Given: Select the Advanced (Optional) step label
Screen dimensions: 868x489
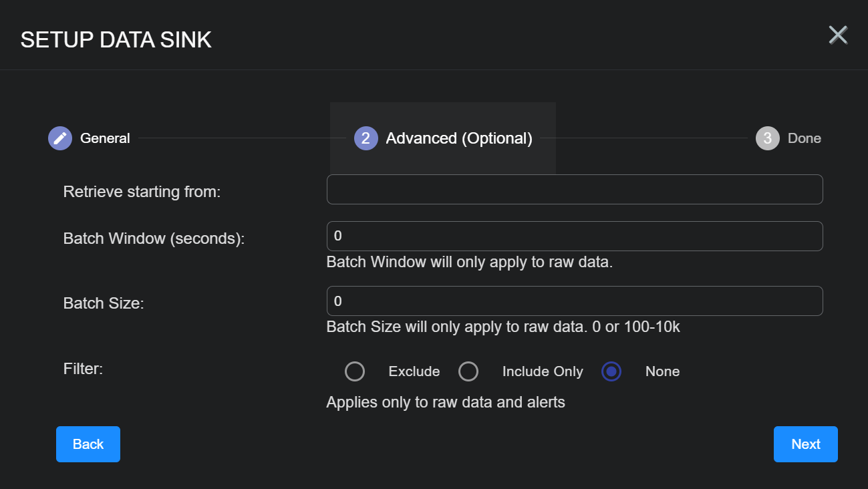Looking at the screenshot, I should pos(459,138).
